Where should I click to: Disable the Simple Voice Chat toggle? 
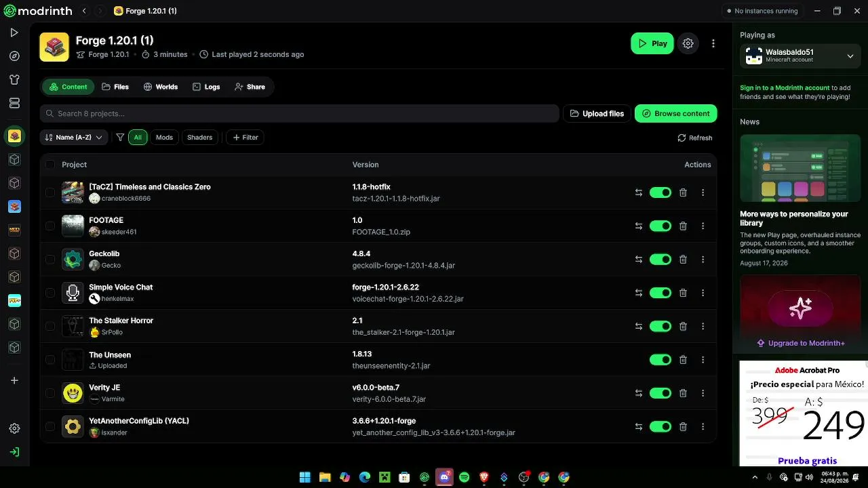click(660, 293)
